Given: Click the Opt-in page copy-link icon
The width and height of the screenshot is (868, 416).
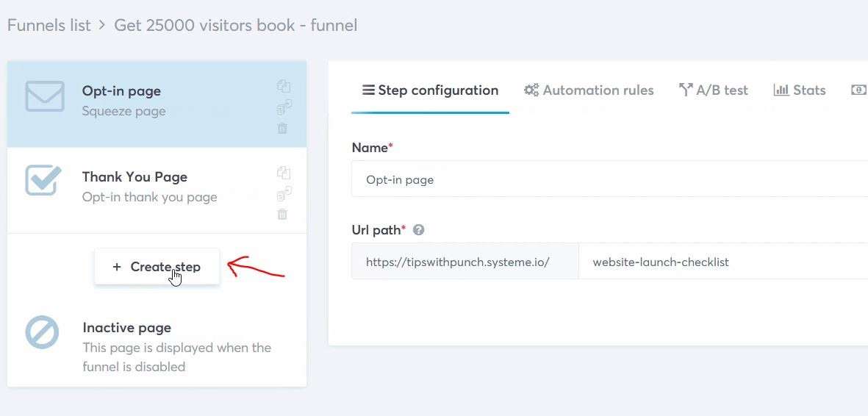Looking at the screenshot, I should point(284,107).
